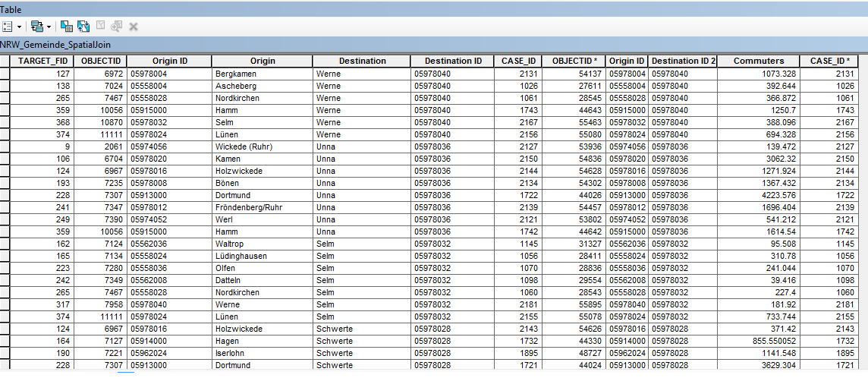
Task: Click the Origin cell 'Werl'
Action: coord(263,219)
